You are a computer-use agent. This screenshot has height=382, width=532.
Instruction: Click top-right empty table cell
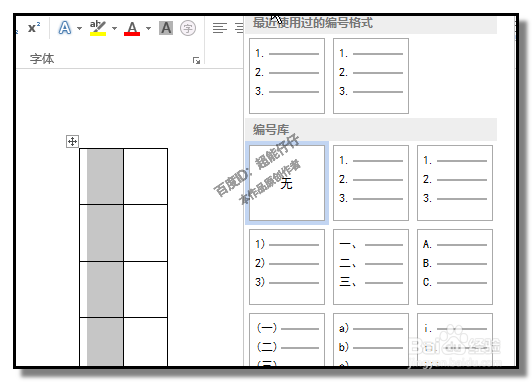146,176
